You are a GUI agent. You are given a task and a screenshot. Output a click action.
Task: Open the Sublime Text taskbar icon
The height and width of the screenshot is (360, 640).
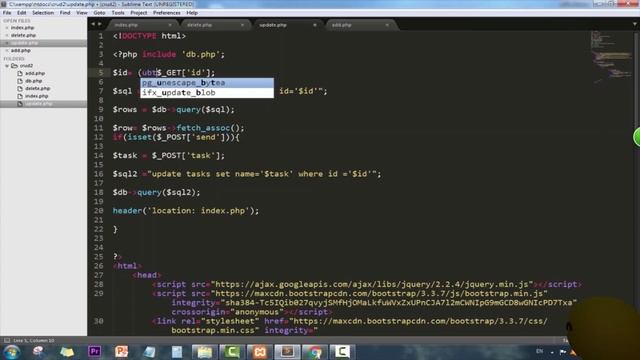click(x=287, y=351)
